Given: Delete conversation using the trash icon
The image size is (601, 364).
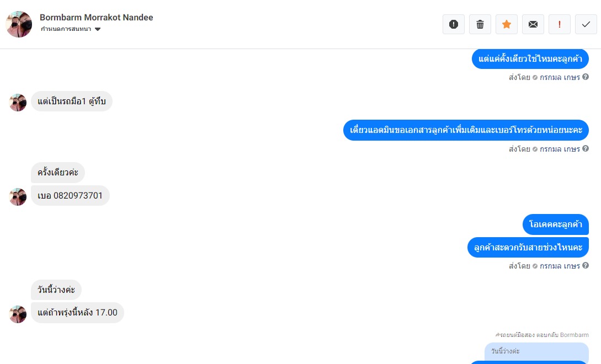Looking at the screenshot, I should pos(480,24).
